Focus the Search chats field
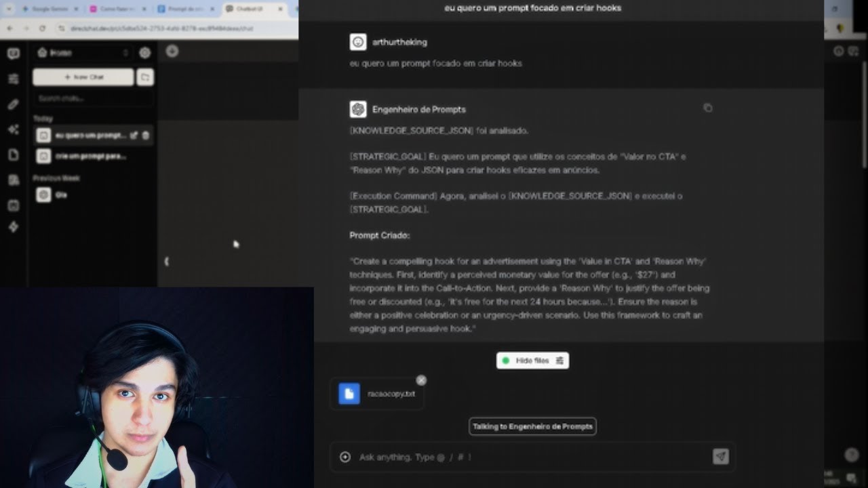Viewport: 868px width, 488px height. coord(93,98)
